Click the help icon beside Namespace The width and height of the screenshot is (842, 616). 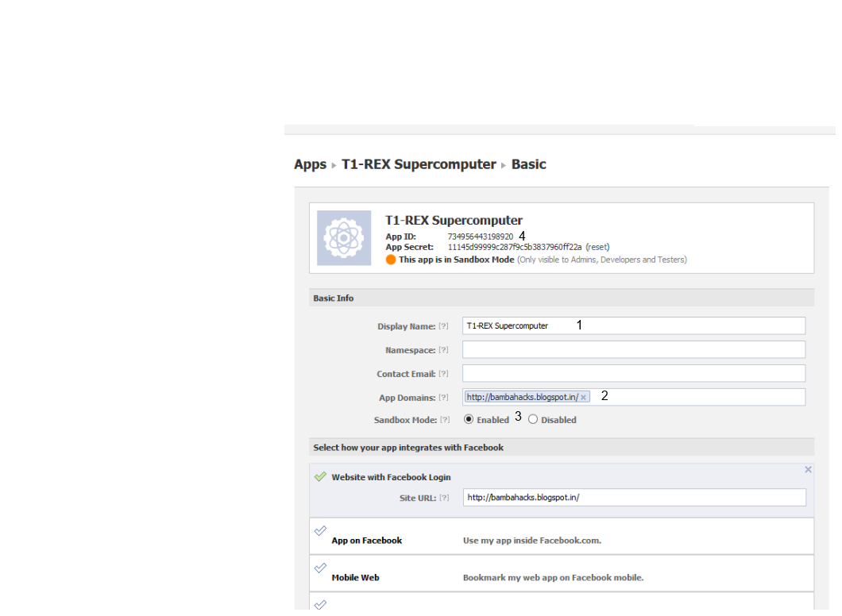coord(443,350)
